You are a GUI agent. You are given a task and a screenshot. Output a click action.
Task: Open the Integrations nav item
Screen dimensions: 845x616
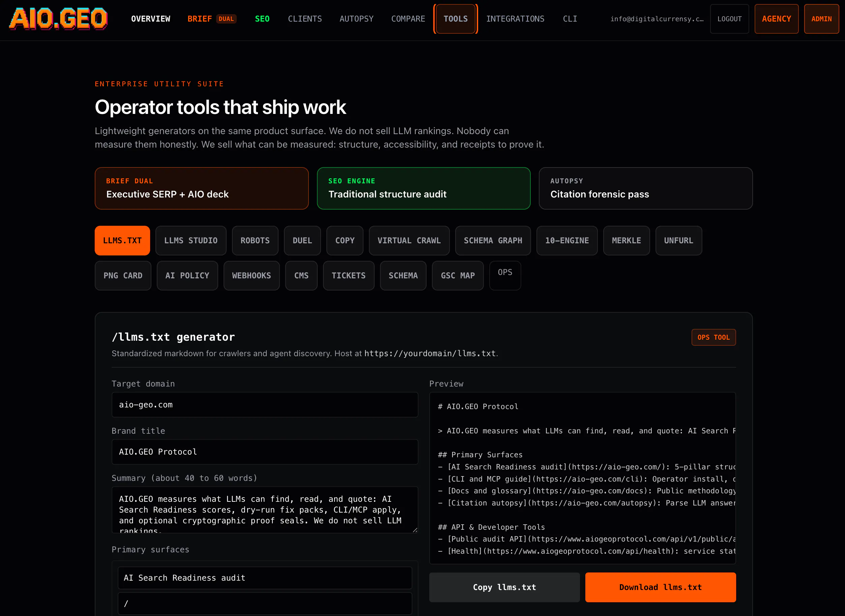[x=515, y=19]
